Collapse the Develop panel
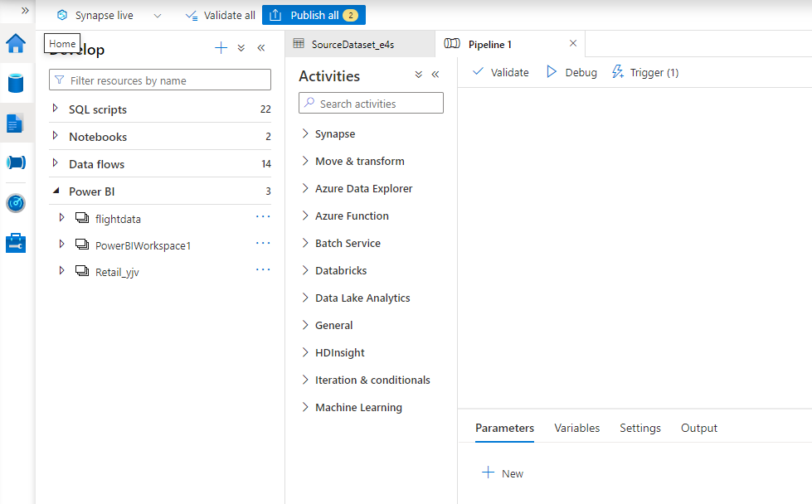The width and height of the screenshot is (812, 504). [x=261, y=48]
